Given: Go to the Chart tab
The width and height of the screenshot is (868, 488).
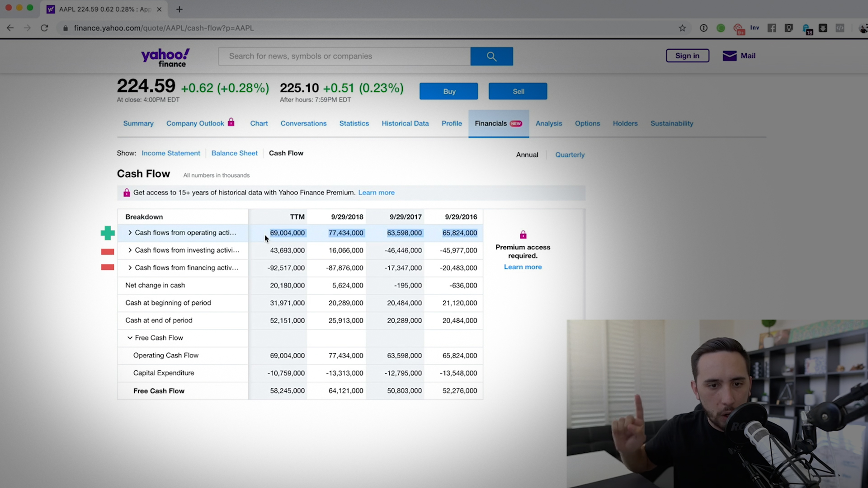Looking at the screenshot, I should (x=259, y=123).
